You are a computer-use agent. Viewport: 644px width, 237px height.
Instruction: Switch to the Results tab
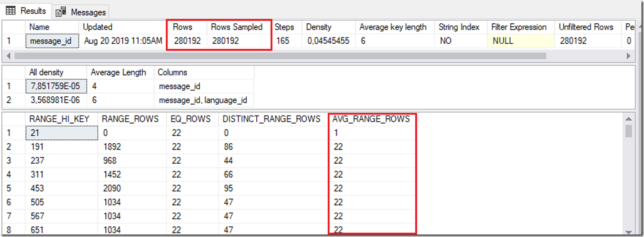(26, 11)
